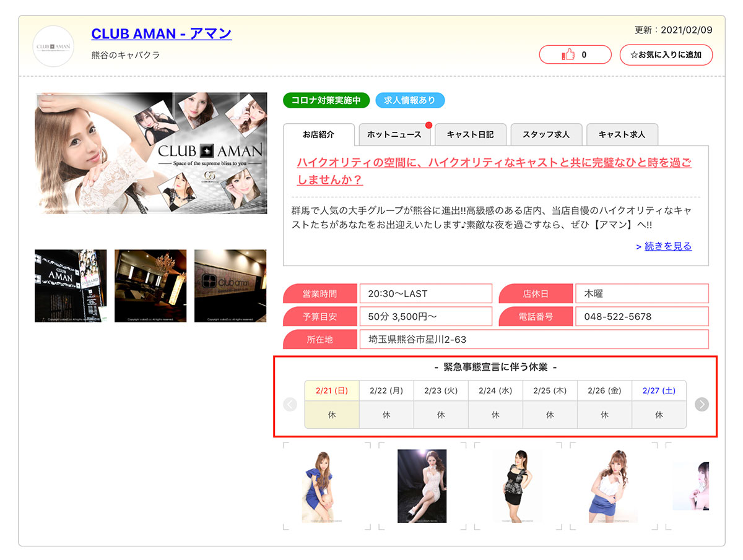Click the thumbs-up like button
The width and height of the screenshot is (743, 560).
click(x=575, y=55)
